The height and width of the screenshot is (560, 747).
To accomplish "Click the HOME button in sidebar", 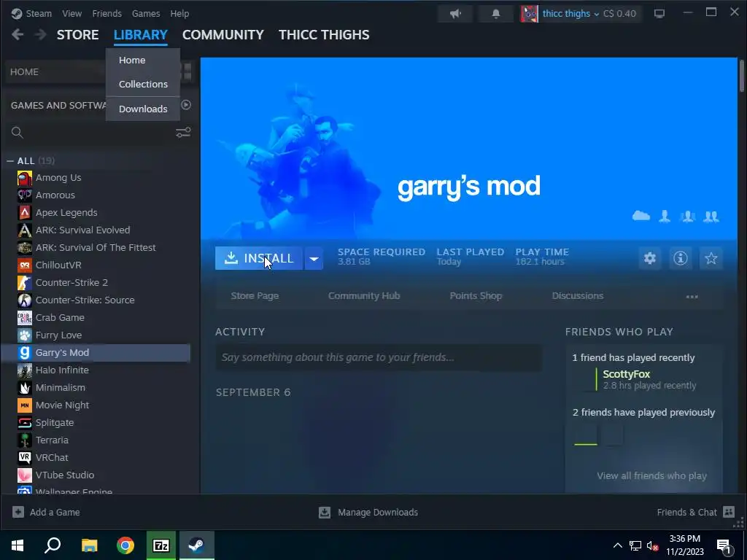I will [x=56, y=72].
